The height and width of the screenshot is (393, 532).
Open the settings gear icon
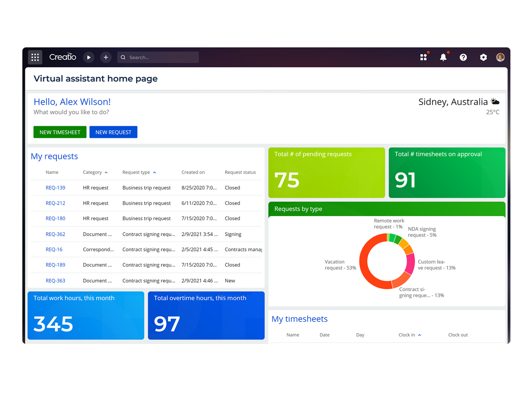[x=483, y=57]
